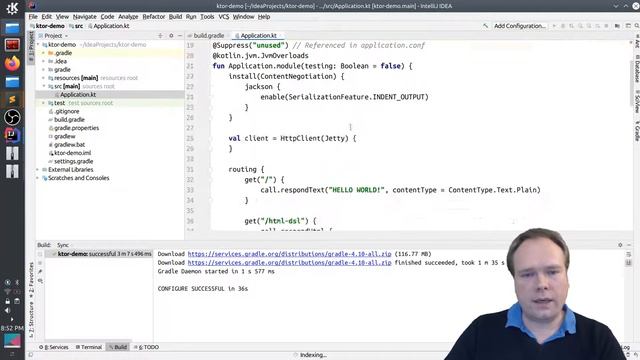Click the Run arrow icon in toolbar
The image size is (640, 360).
(554, 26)
